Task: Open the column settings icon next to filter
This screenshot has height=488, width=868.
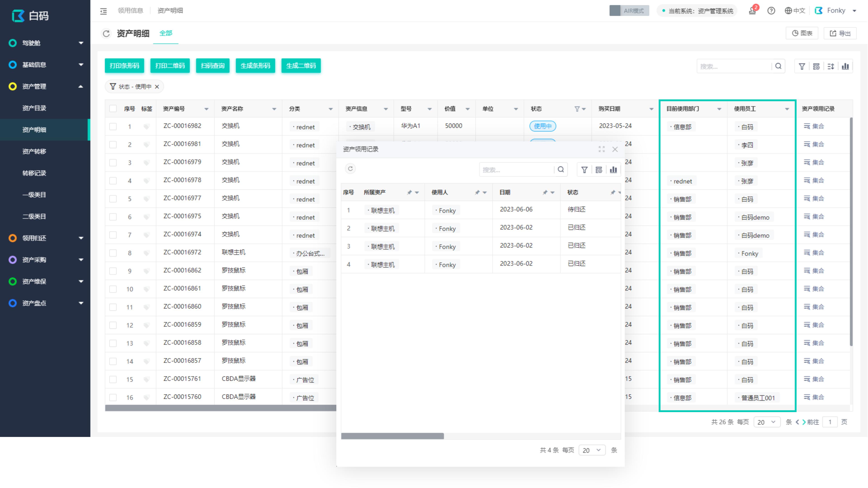Action: click(x=816, y=66)
